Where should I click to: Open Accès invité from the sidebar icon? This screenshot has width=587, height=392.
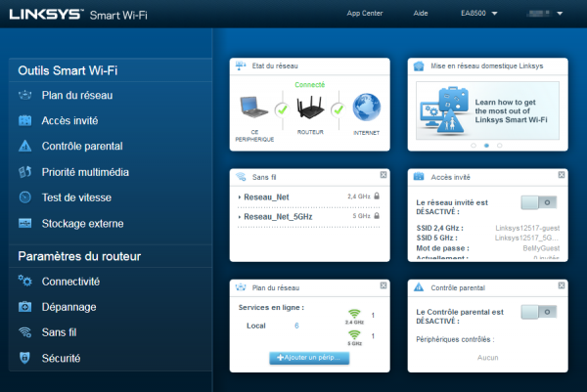[24, 120]
